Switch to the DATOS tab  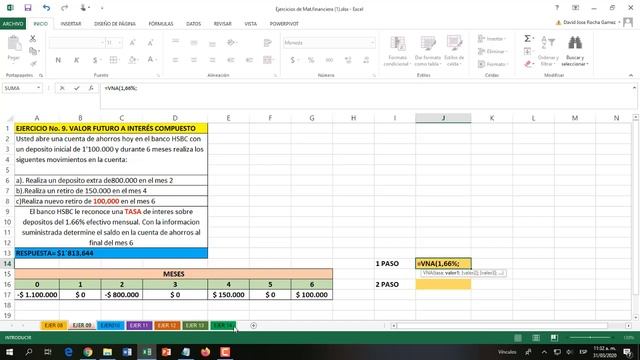pyautogui.click(x=193, y=24)
